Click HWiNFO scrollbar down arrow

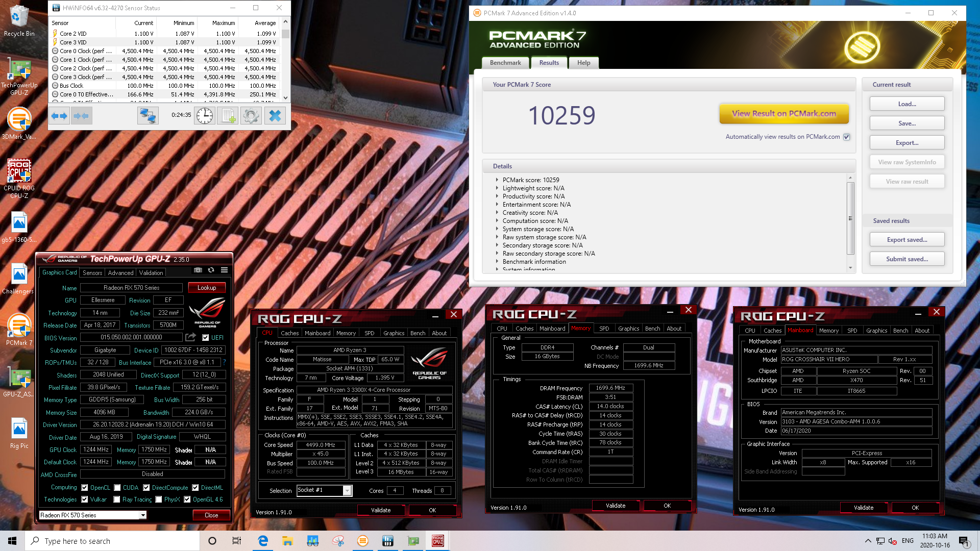[x=285, y=97]
